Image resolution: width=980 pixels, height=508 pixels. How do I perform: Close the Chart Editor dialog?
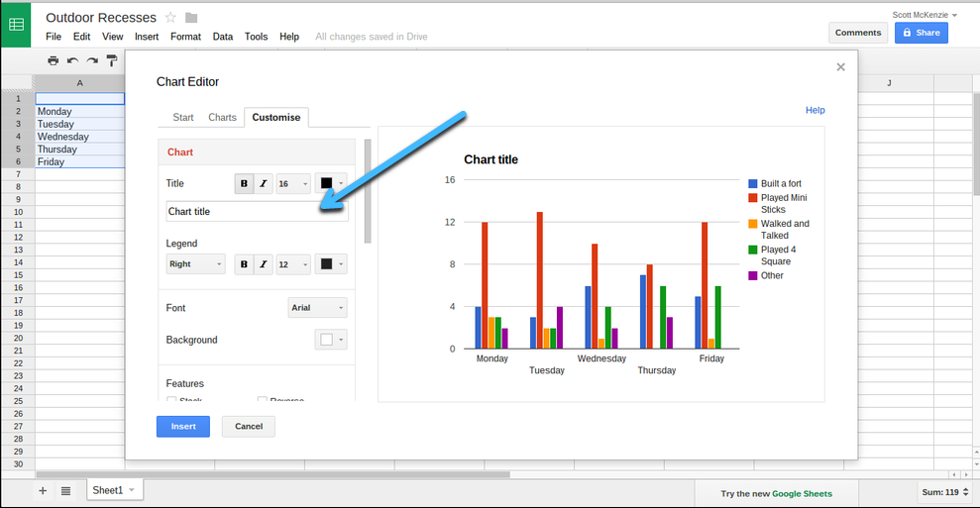tap(840, 67)
